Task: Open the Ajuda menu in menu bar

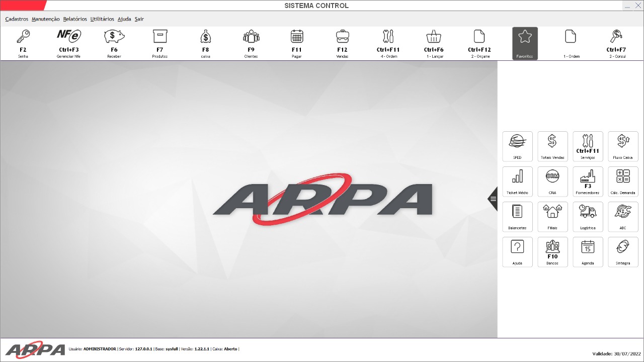Action: pos(124,19)
